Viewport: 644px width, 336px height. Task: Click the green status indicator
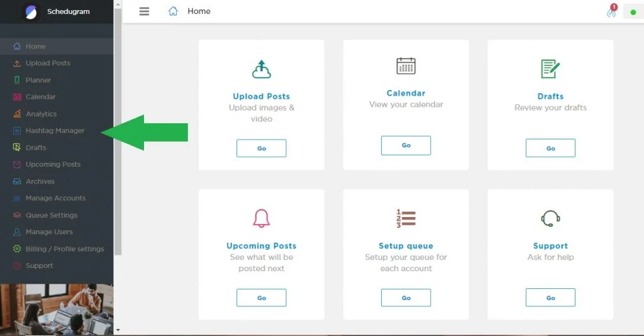633,13
